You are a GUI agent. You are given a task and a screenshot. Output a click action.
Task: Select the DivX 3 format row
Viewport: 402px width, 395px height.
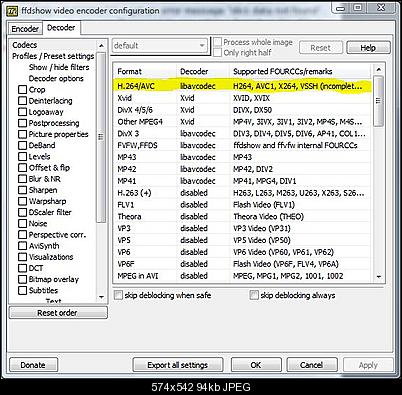coord(242,134)
